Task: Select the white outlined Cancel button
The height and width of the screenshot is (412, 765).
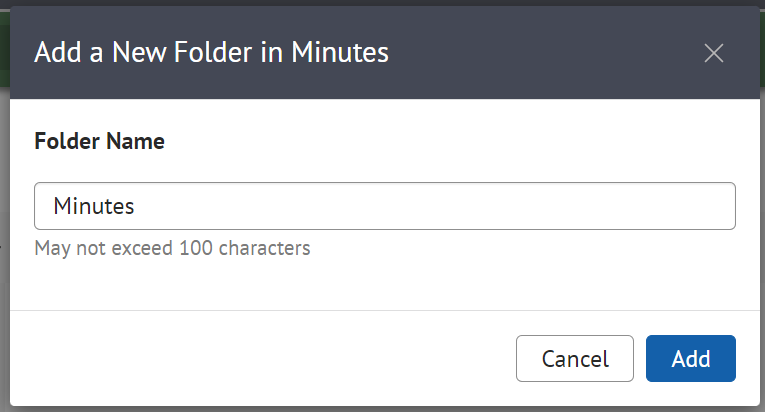Action: 574,359
